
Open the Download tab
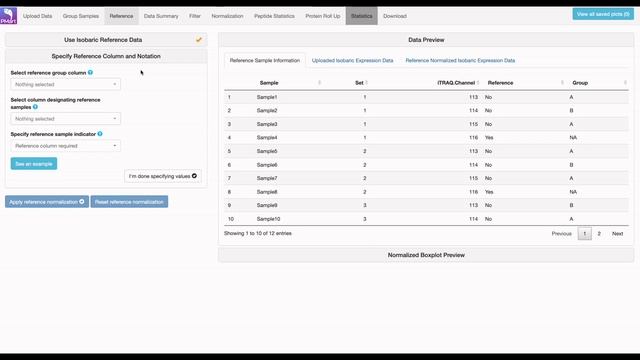tap(395, 16)
